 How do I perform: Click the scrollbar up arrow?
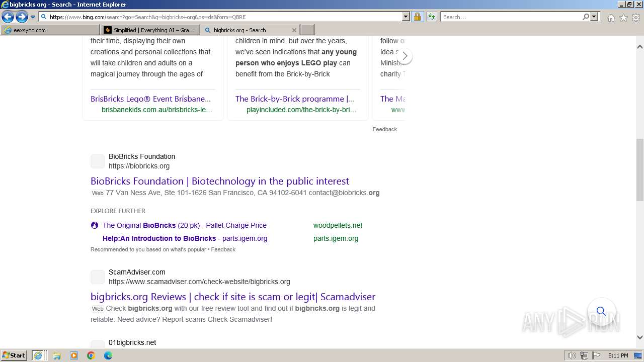pyautogui.click(x=640, y=47)
